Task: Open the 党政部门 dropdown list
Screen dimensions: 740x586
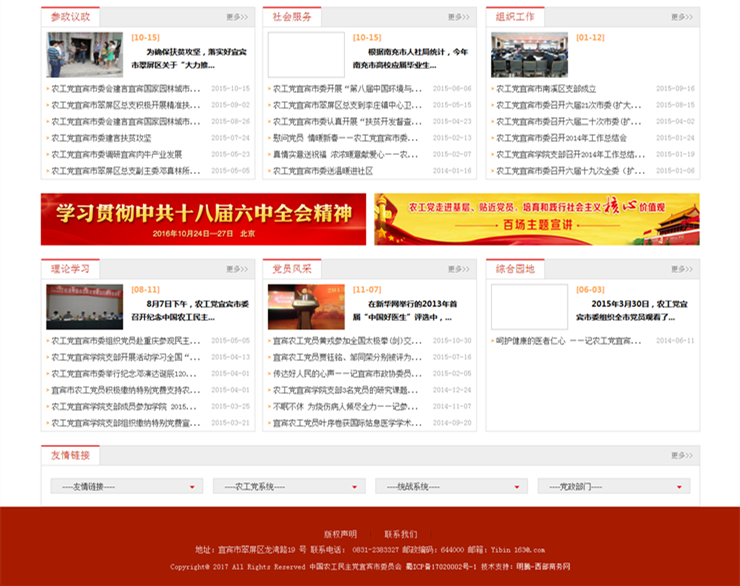Action: (613, 487)
